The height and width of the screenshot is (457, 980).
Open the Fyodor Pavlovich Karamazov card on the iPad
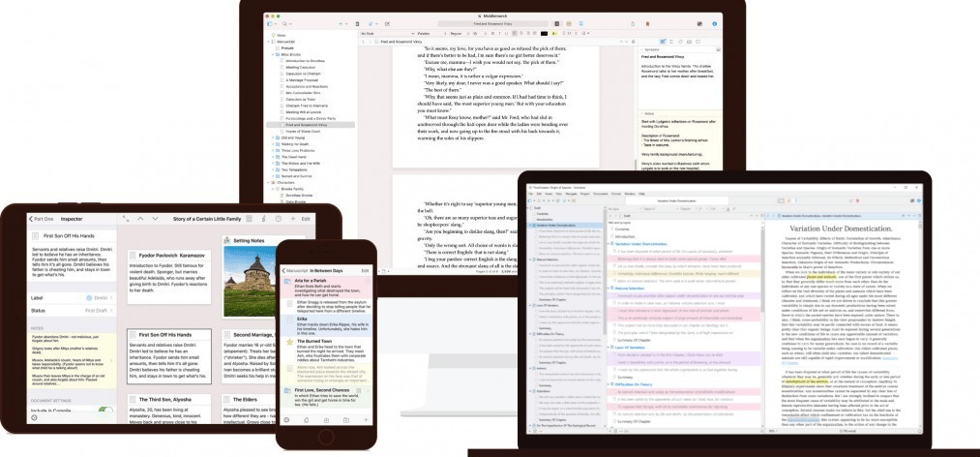pos(168,277)
